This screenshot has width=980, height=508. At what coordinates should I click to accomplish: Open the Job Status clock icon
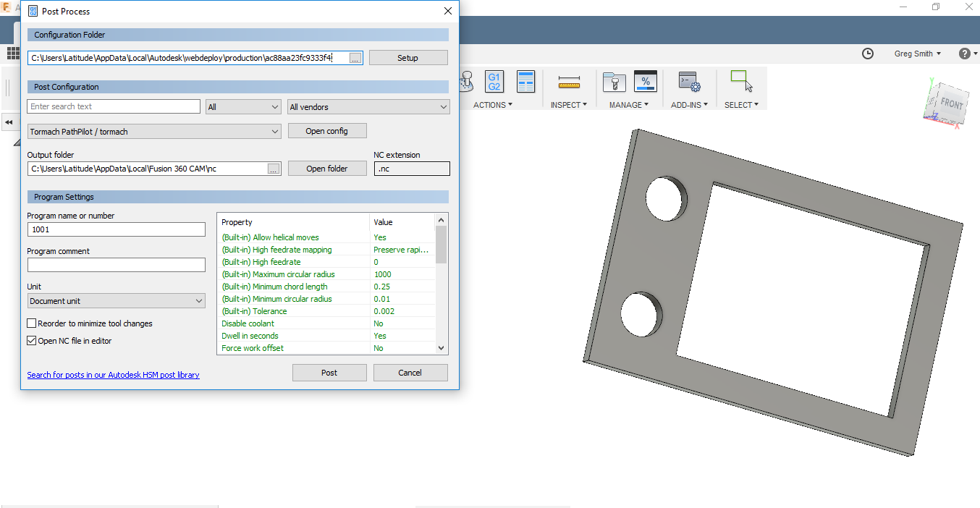pyautogui.click(x=867, y=54)
